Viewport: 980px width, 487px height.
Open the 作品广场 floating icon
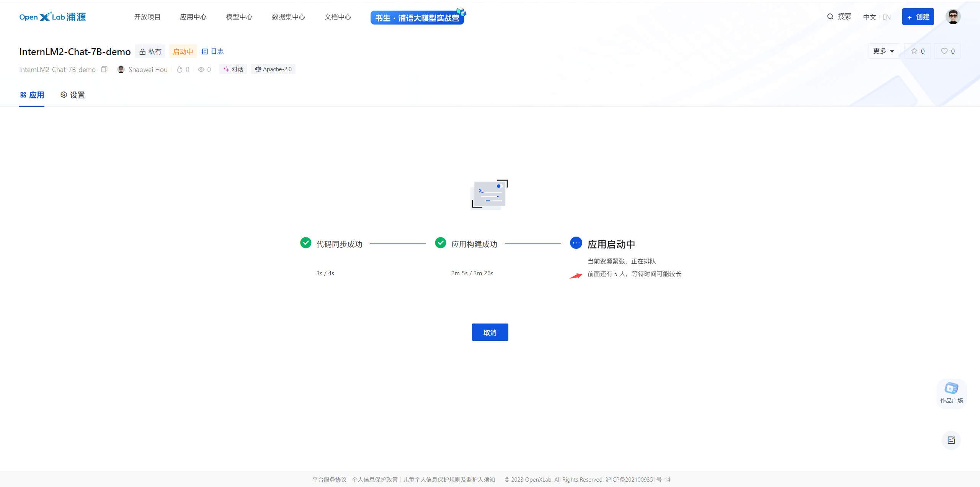click(951, 393)
